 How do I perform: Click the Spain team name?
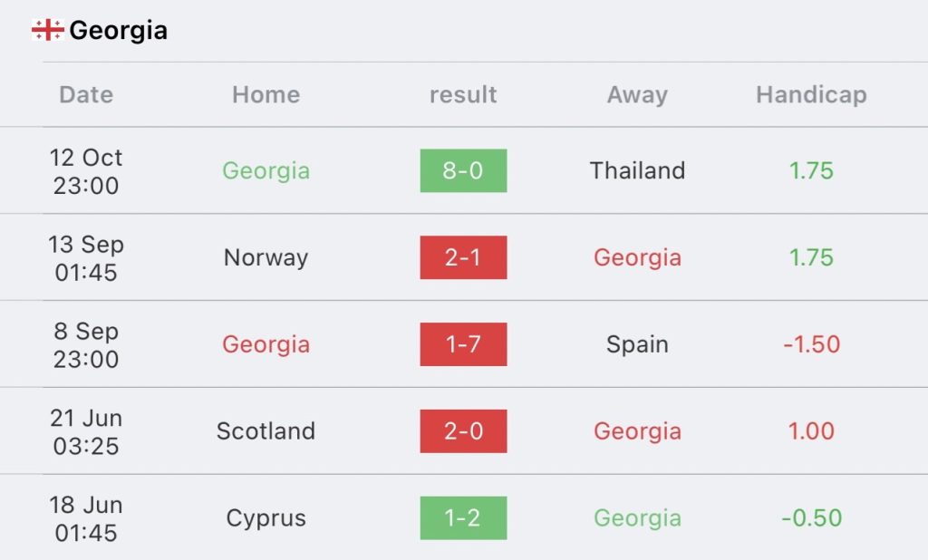[x=637, y=344]
